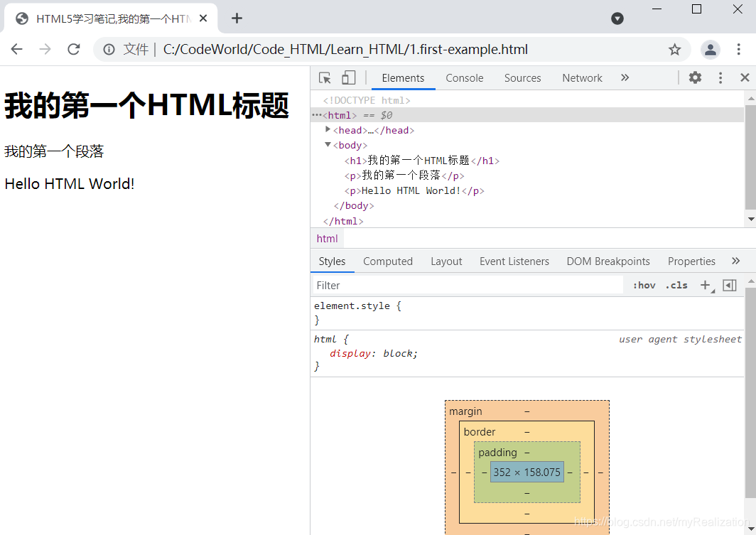756x535 pixels.
Task: Switch to the Console panel tab
Action: 464,78
